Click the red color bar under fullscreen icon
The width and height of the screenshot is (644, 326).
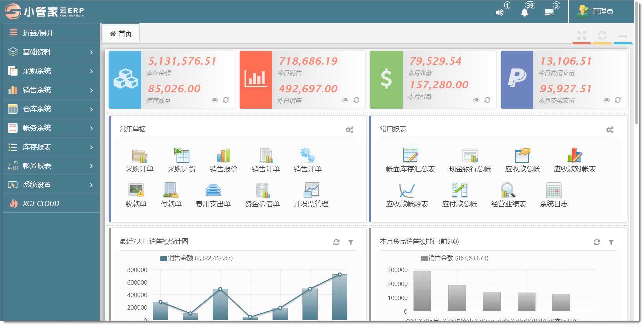[x=582, y=43]
